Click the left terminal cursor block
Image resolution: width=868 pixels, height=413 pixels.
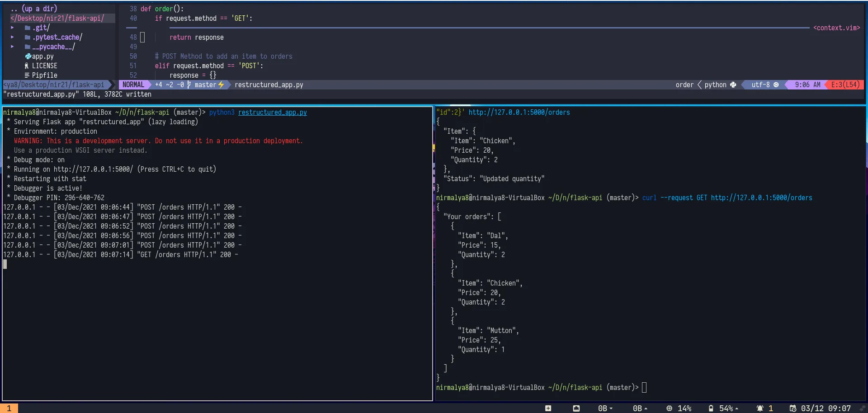click(x=5, y=264)
